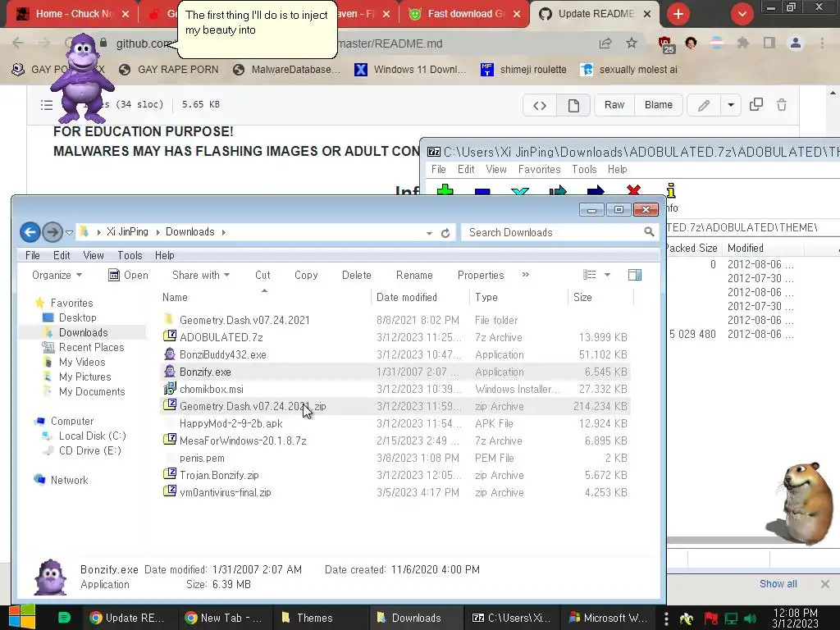840x630 pixels.
Task: Click the GitHub rendered file view icon
Action: 573,106
